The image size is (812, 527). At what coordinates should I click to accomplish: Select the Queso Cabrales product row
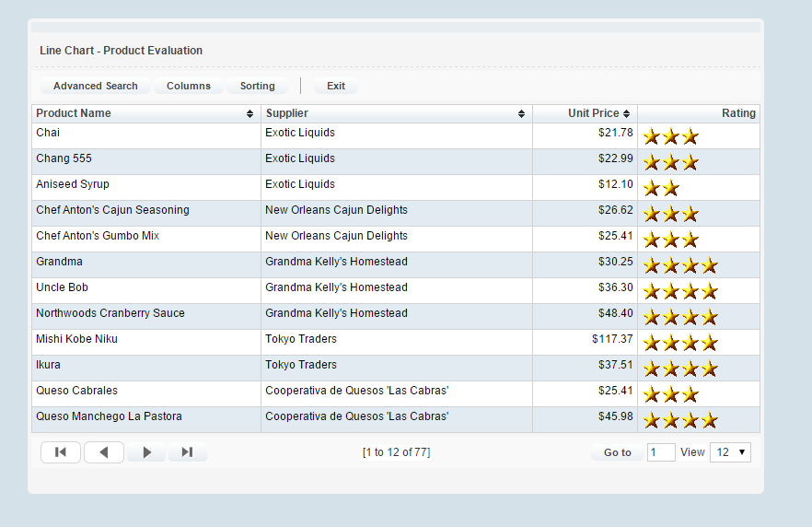point(77,391)
